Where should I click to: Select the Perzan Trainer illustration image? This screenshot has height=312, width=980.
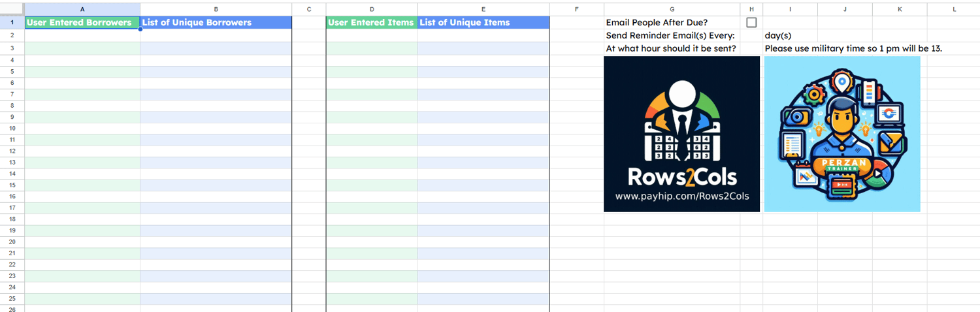tap(842, 134)
